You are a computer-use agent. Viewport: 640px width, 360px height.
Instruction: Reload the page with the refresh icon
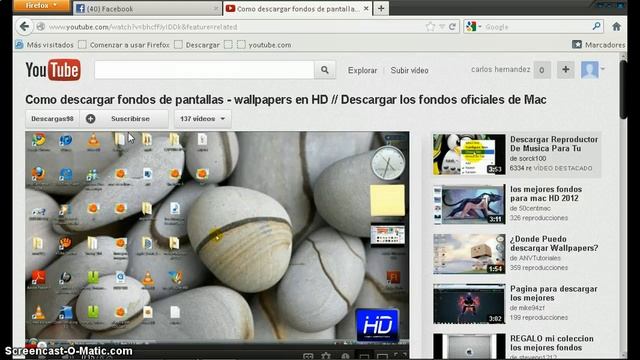[452, 27]
